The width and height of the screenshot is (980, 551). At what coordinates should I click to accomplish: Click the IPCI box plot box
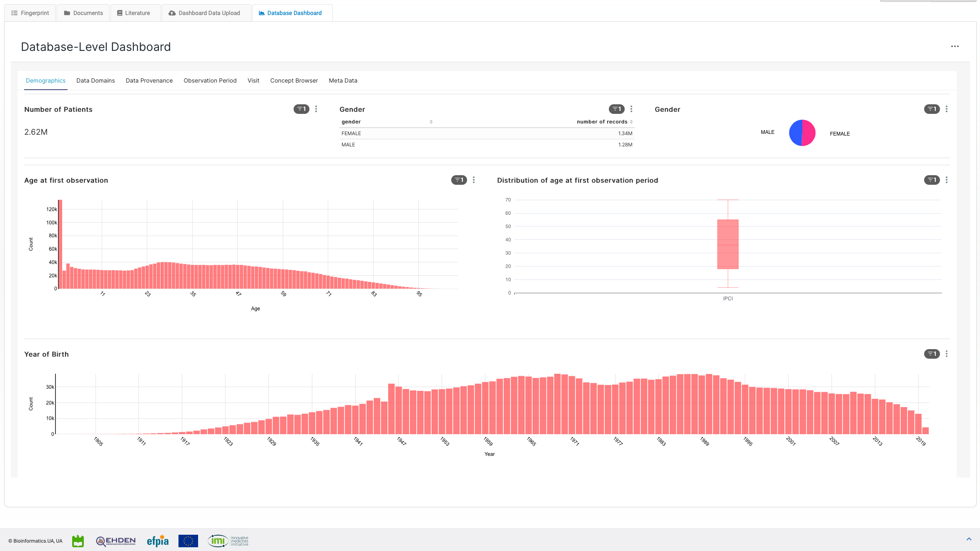[728, 244]
